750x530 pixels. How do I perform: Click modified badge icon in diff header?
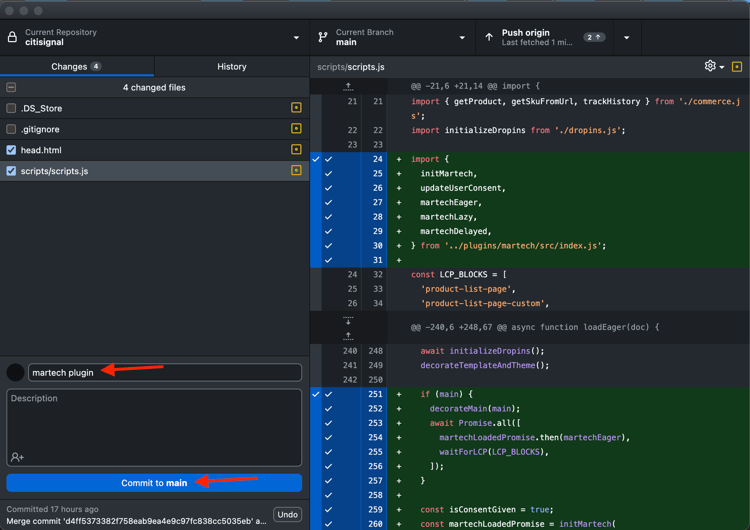(x=737, y=67)
